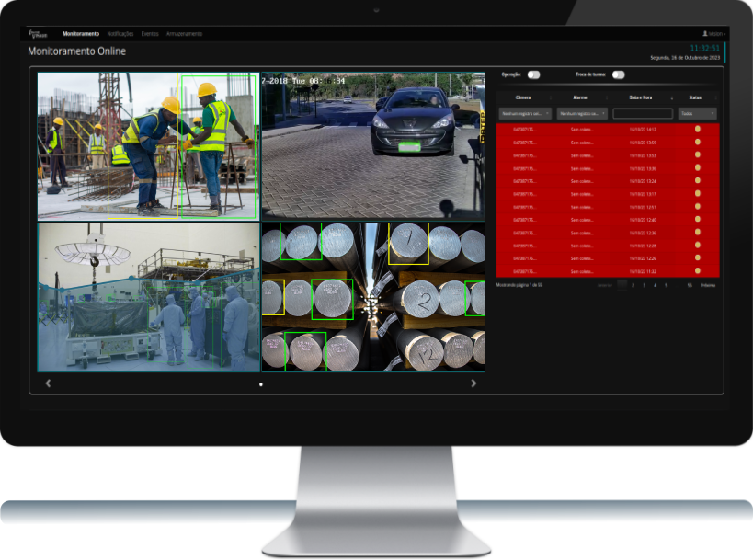Image resolution: width=753 pixels, height=560 pixels.
Task: Click the date cell '16/10/23 13:59'
Action: (643, 143)
